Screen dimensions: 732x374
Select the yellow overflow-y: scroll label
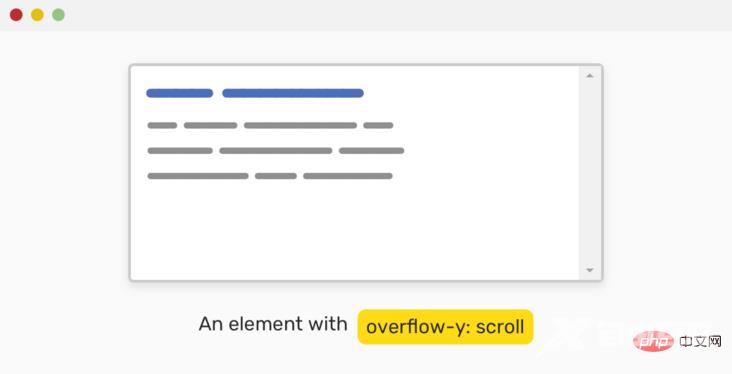(445, 327)
